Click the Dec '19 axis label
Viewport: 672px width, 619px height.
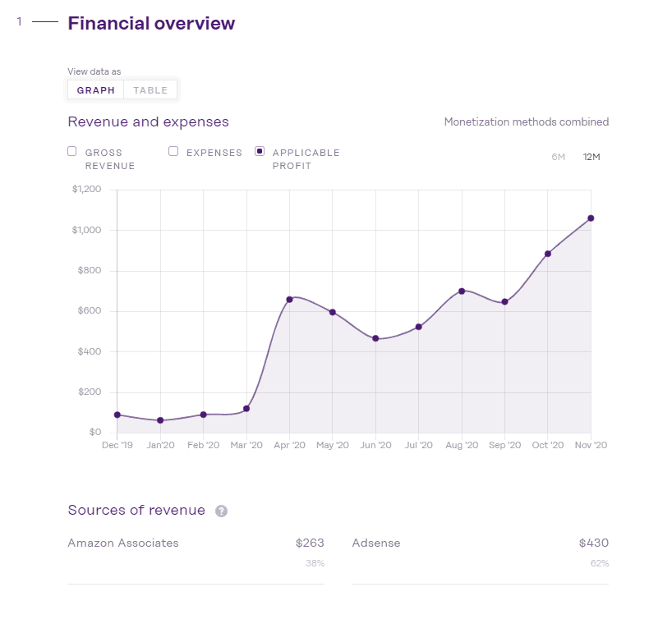117,445
